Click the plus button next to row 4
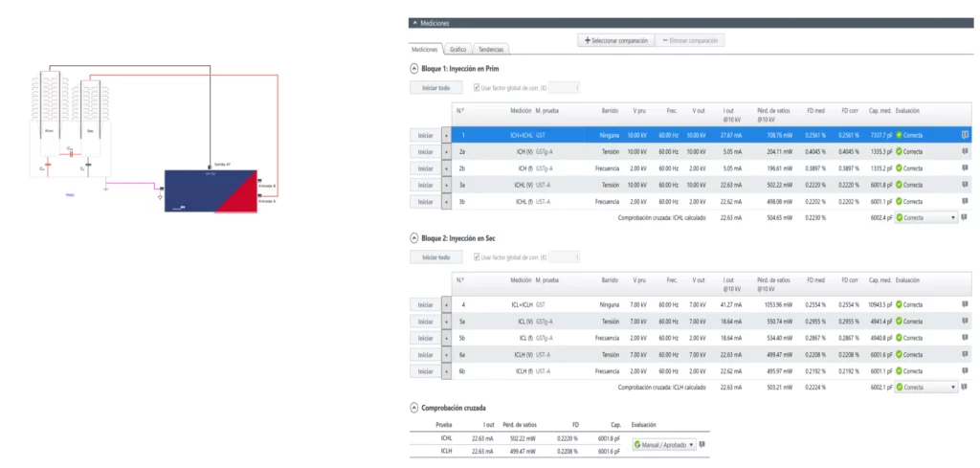Screen dimensions: 980x468 point(446,304)
